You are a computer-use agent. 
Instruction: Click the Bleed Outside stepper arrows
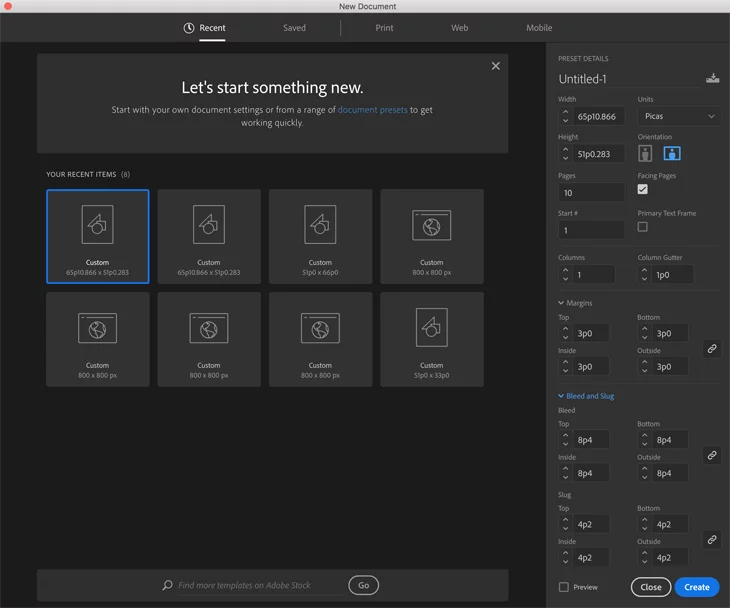point(644,473)
